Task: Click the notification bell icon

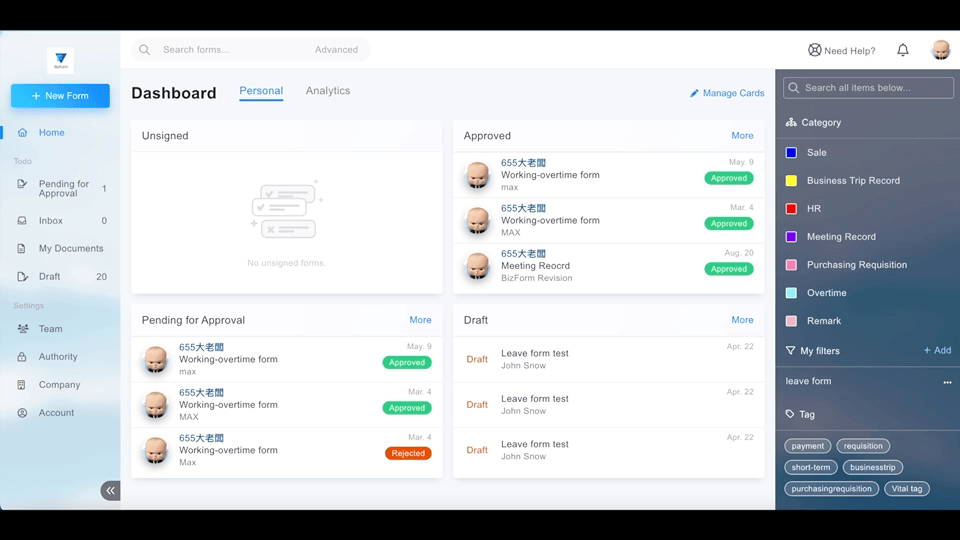Action: click(x=903, y=50)
